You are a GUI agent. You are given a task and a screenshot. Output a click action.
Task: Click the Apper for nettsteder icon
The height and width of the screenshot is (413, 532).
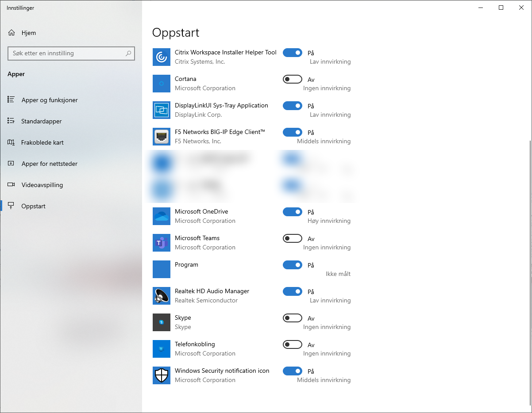click(x=12, y=164)
